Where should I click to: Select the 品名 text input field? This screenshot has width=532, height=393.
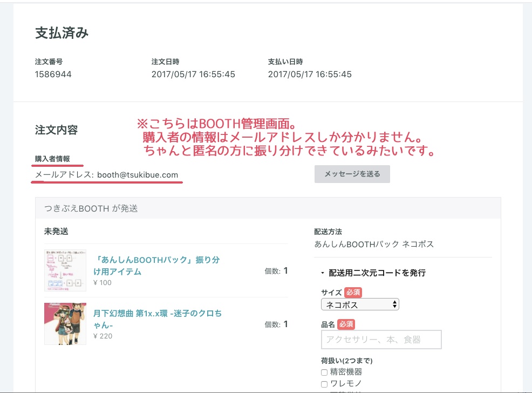[x=381, y=339]
